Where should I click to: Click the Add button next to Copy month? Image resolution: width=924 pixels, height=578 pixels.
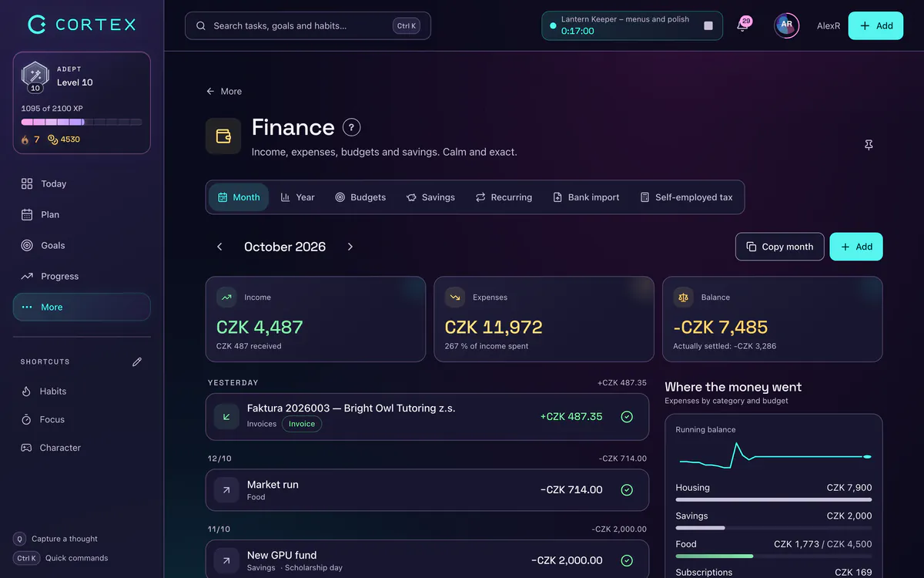tap(856, 247)
